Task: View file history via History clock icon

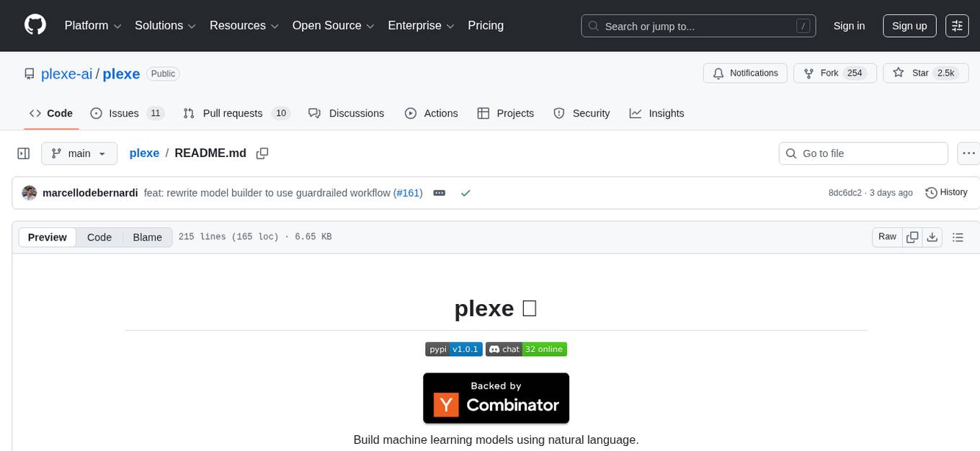Action: click(945, 192)
